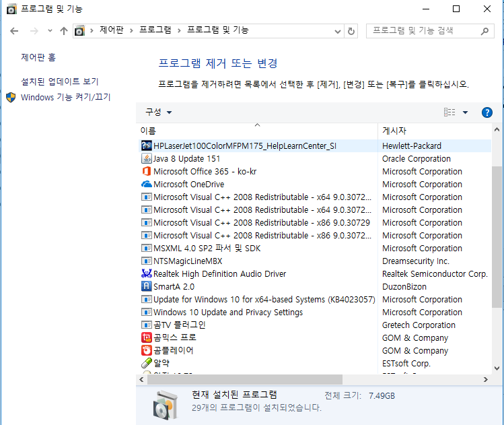Screen dimensions: 504x425
Task: Select the Microsoft OneDrive name text
Action: [188, 184]
